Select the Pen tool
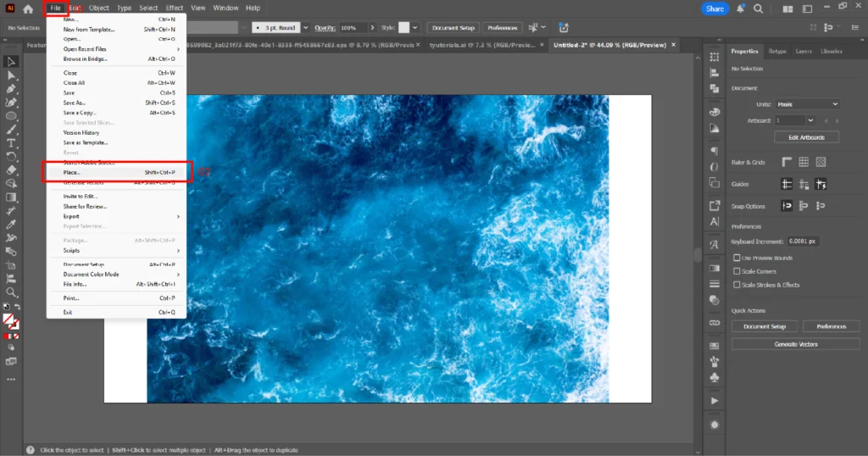This screenshot has width=868, height=456. click(10, 88)
